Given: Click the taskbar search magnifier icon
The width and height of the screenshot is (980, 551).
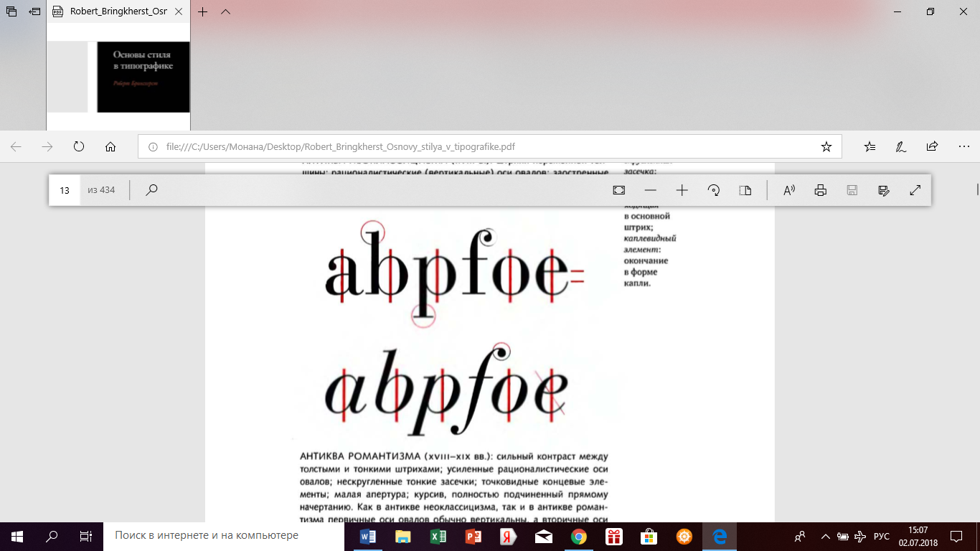Looking at the screenshot, I should coord(52,536).
